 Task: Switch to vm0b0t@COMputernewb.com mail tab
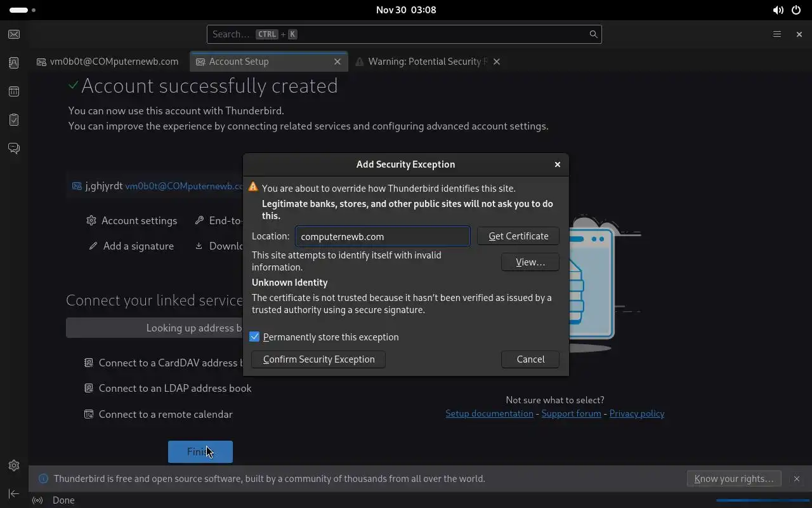[108, 62]
